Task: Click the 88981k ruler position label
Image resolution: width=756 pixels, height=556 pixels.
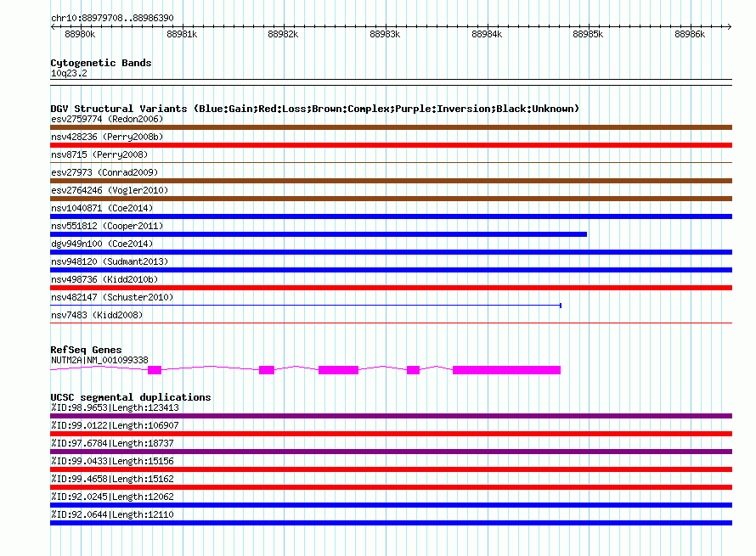Action: coord(182,34)
